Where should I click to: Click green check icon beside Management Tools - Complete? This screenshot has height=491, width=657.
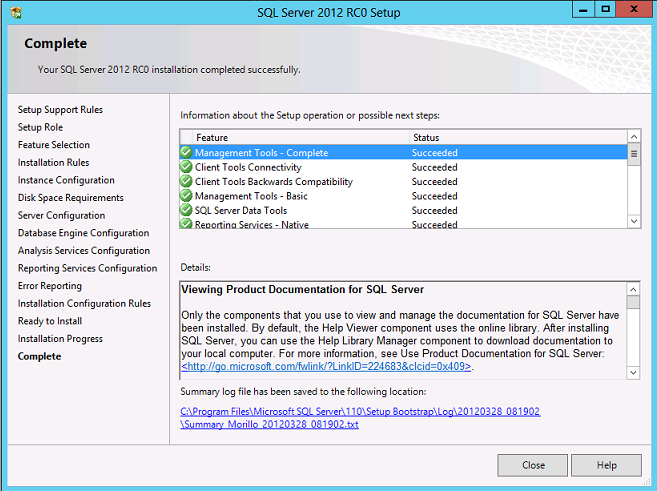click(x=186, y=152)
